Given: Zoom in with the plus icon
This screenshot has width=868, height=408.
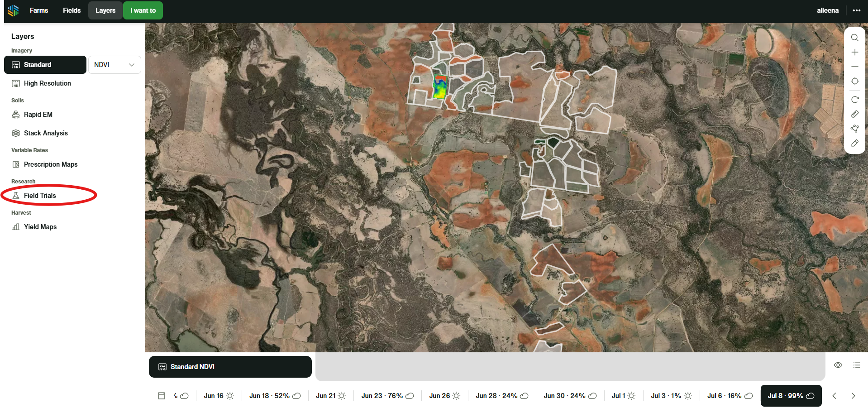Looking at the screenshot, I should [854, 53].
